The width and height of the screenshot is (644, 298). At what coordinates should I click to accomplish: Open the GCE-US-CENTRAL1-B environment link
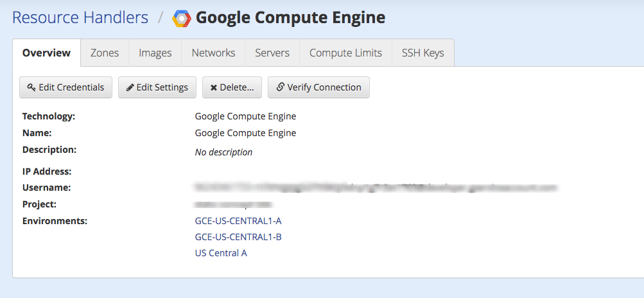click(238, 237)
